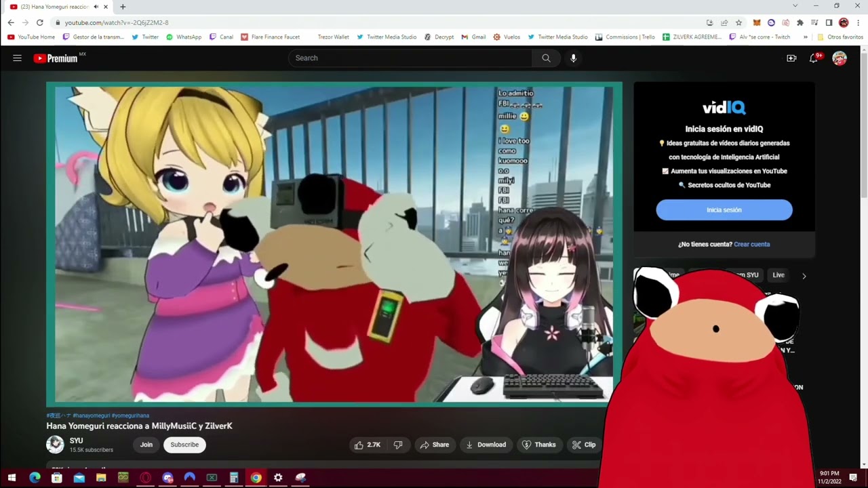Share this video
This screenshot has height=488, width=868.
[434, 445]
